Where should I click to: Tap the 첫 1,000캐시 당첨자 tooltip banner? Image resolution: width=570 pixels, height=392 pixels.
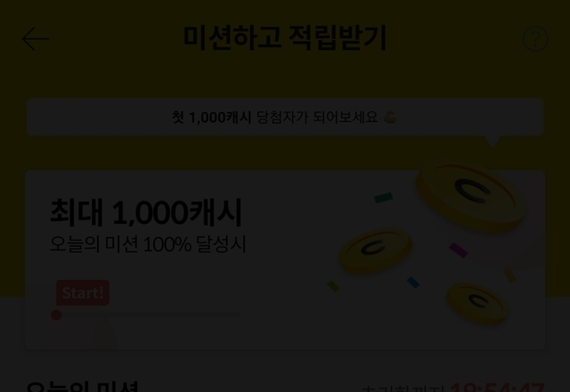[x=285, y=117]
